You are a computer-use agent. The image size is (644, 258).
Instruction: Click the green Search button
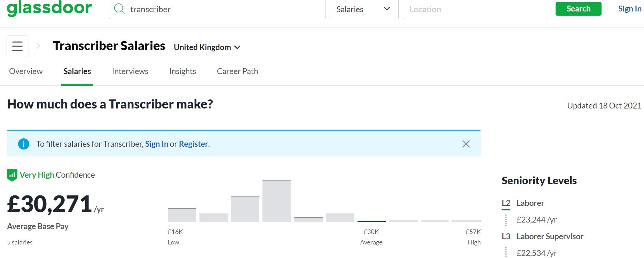click(578, 9)
